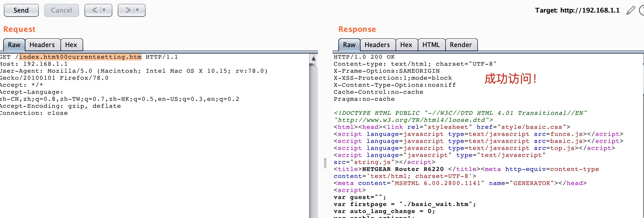
Task: Open the Request Hex tab
Action: (x=71, y=45)
